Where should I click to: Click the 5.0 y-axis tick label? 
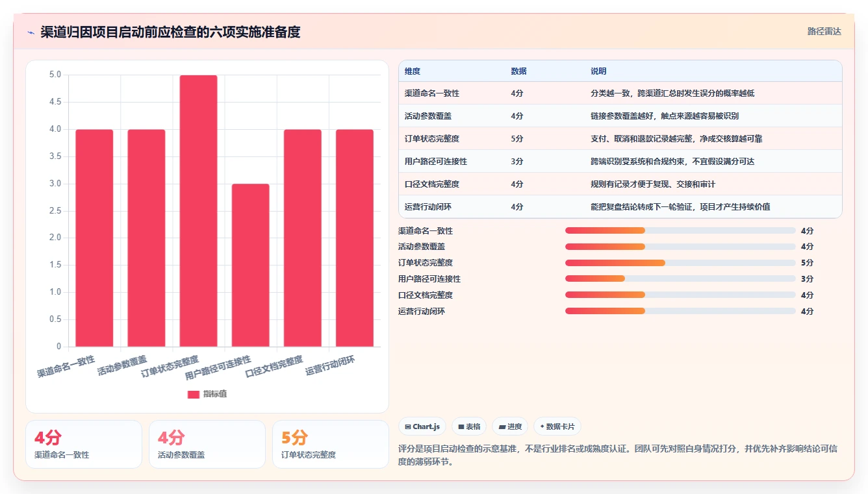tap(55, 75)
